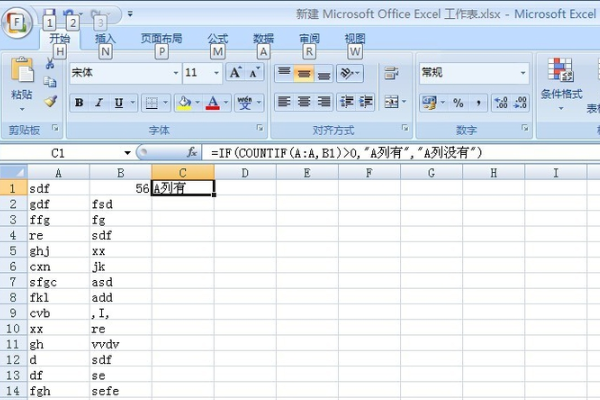Screen dimensions: 600x400
Task: Apply Percent Style
Action: click(458, 103)
